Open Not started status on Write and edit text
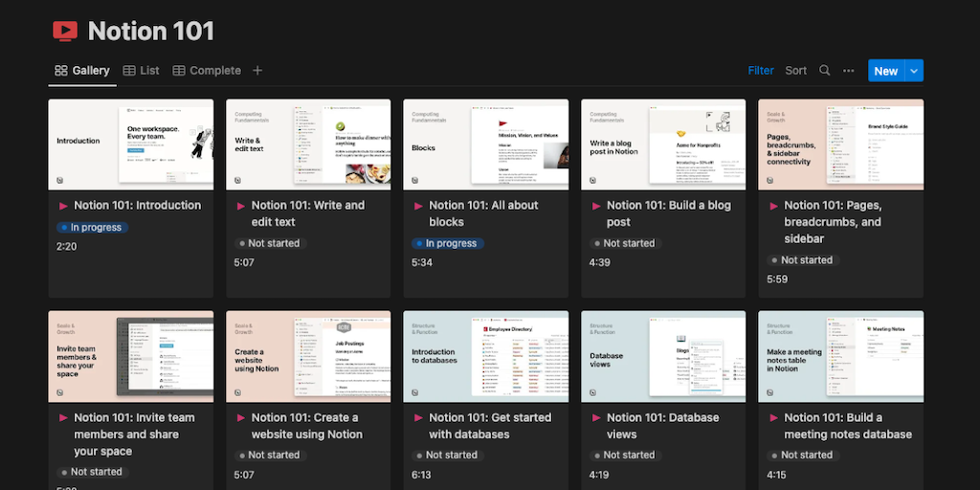This screenshot has height=490, width=980. coord(270,243)
